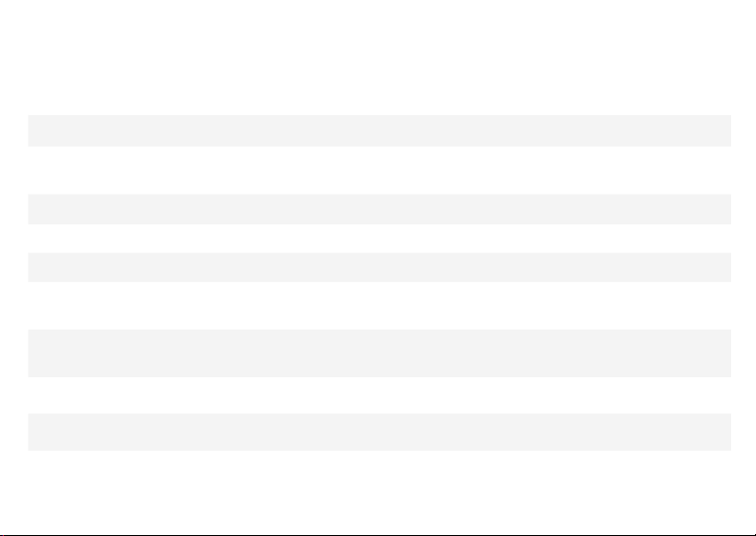Select the first gray placeholder row
This screenshot has height=536, width=756.
(x=379, y=130)
